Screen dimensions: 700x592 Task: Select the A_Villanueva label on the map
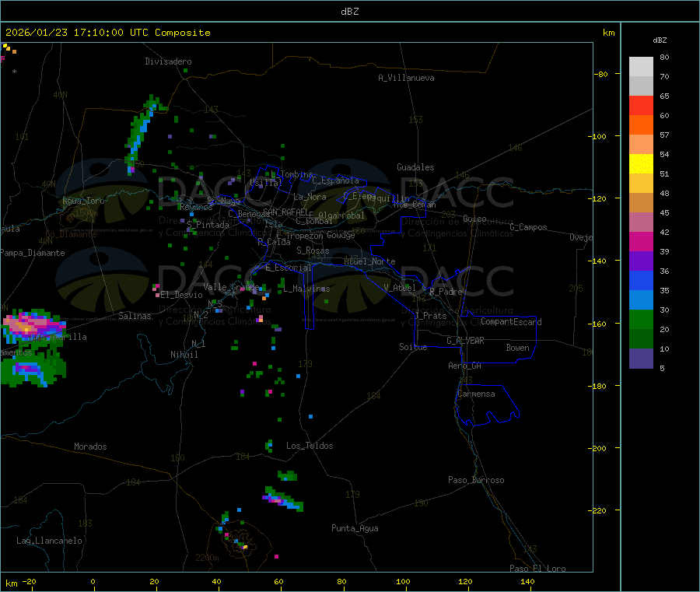(406, 78)
